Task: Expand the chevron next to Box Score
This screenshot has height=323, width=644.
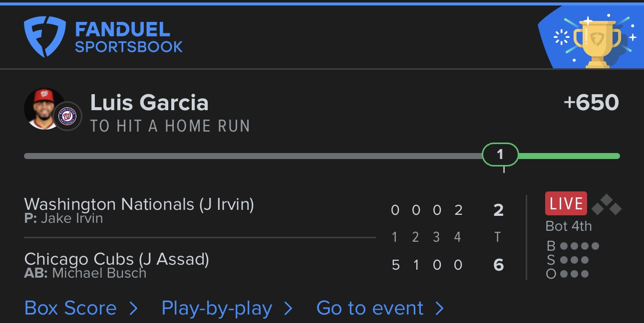Action: tap(133, 309)
